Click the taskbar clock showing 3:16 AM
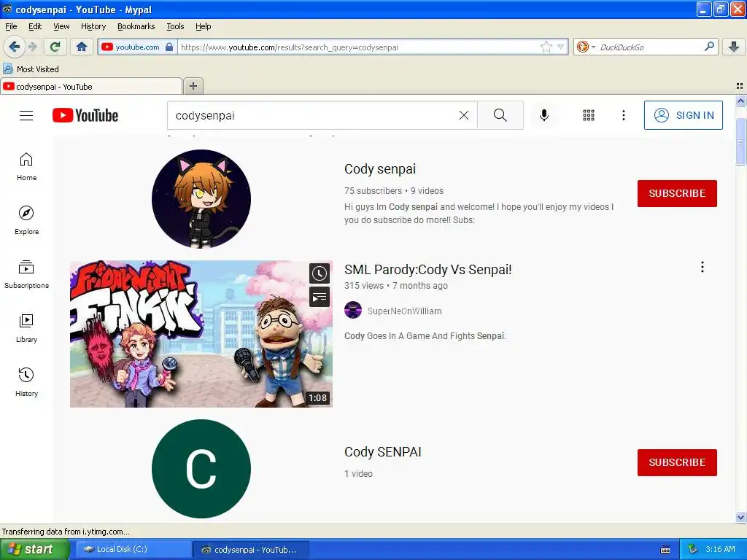This screenshot has height=560, width=747. coord(720,550)
